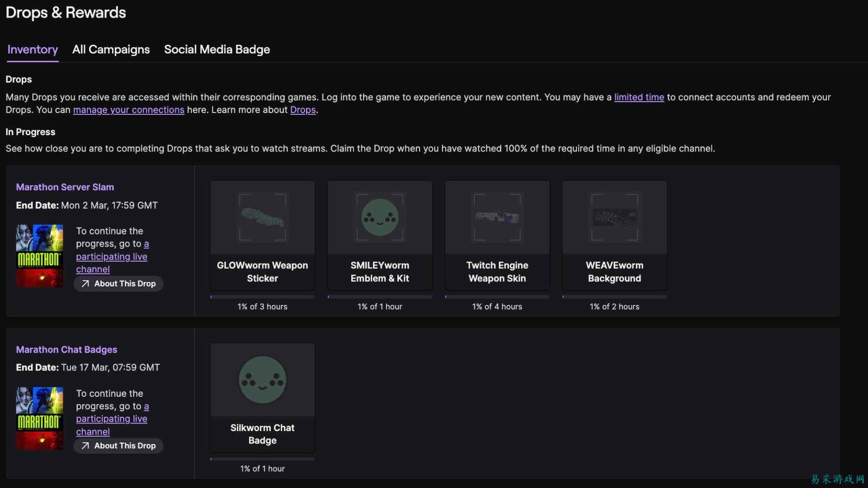The height and width of the screenshot is (488, 868).
Task: Open the WEAVEworm Background drop icon
Action: (614, 217)
